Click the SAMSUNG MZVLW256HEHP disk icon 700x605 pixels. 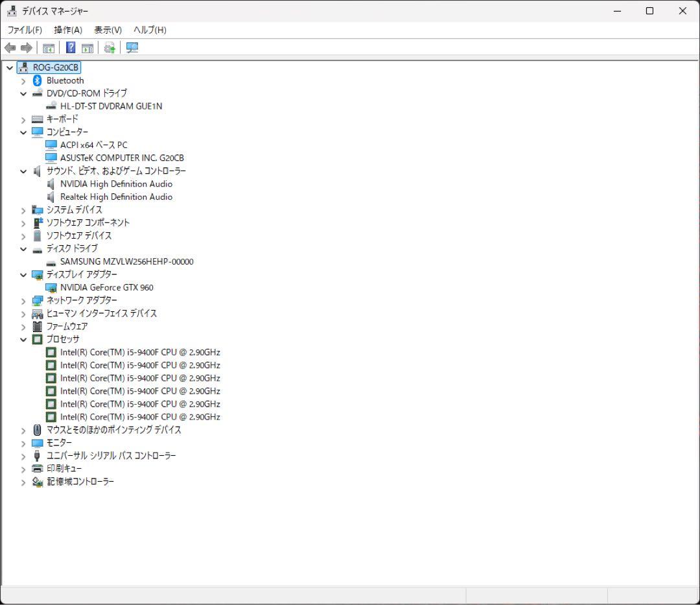[51, 263]
